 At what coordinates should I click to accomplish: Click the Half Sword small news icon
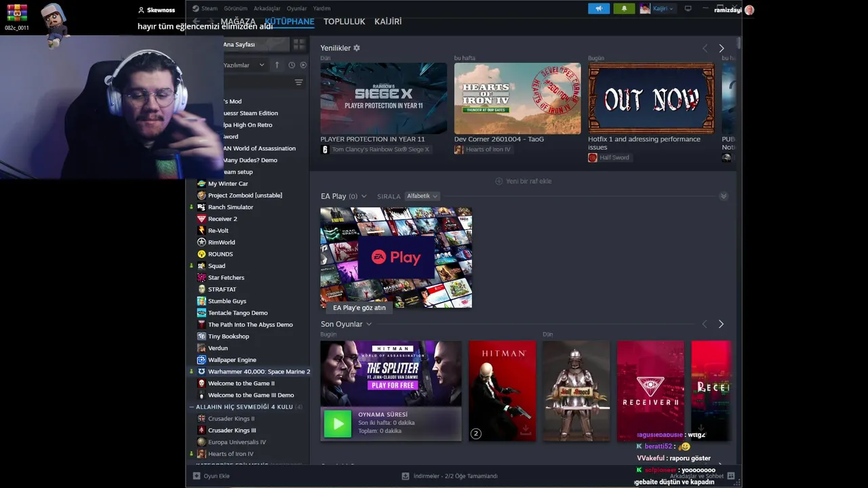tap(593, 157)
